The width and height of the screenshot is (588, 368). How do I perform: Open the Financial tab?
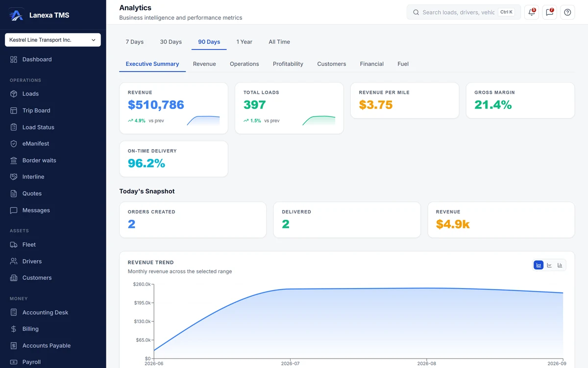[x=372, y=64]
